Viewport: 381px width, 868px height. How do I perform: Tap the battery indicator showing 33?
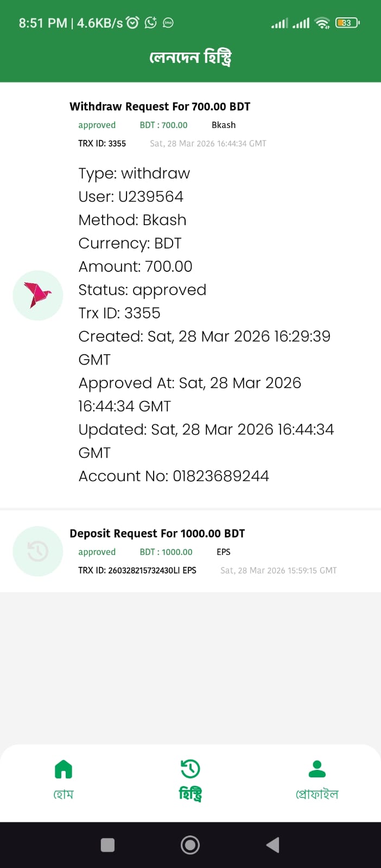point(346,22)
